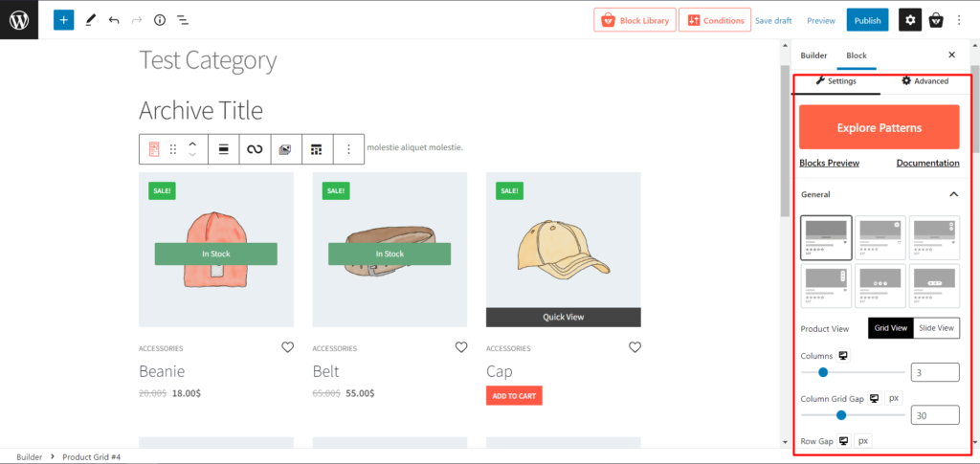The height and width of the screenshot is (464, 980).
Task: Click Quick View on Cap image
Action: coord(563,318)
